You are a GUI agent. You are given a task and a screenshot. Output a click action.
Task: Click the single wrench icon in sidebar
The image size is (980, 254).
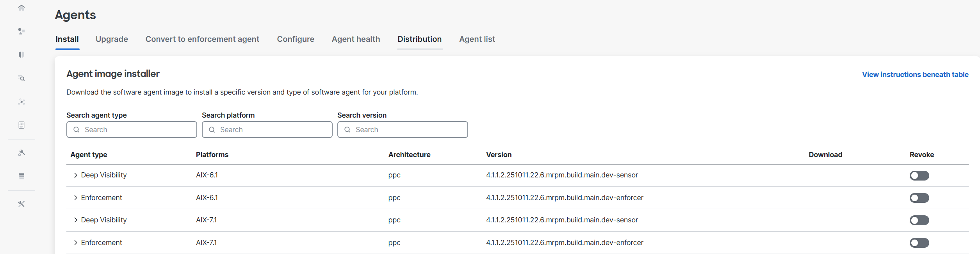click(21, 153)
